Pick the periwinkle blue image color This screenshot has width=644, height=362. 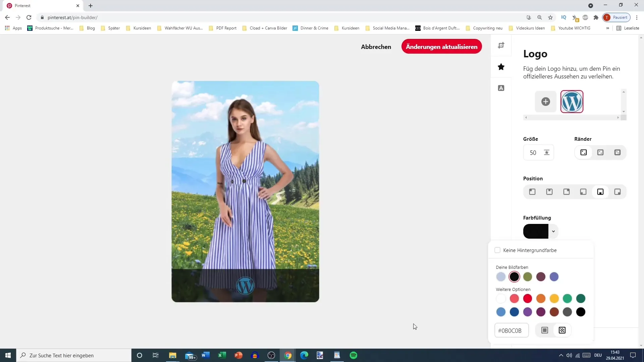coord(554,277)
